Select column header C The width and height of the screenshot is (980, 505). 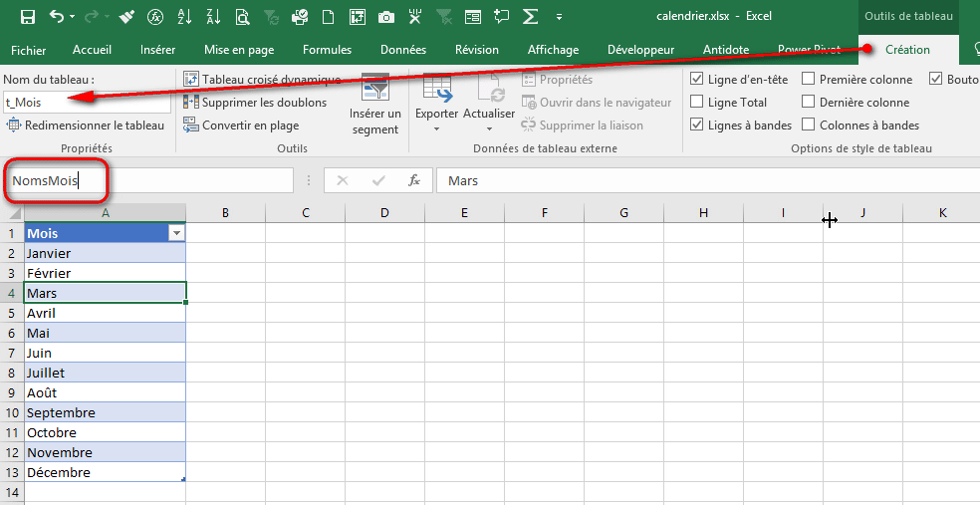[x=305, y=213]
